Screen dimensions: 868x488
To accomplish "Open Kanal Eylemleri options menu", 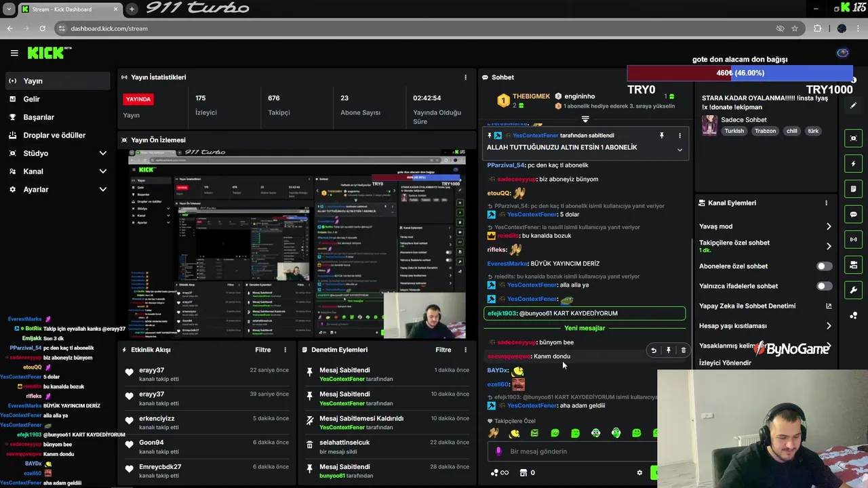I will click(x=826, y=203).
